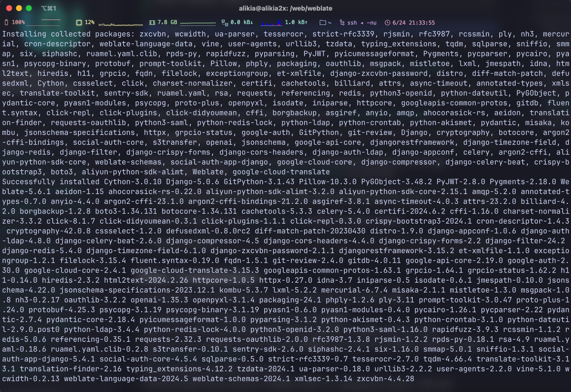Click the clock icon before the date
The image size is (571, 392).
(388, 22)
